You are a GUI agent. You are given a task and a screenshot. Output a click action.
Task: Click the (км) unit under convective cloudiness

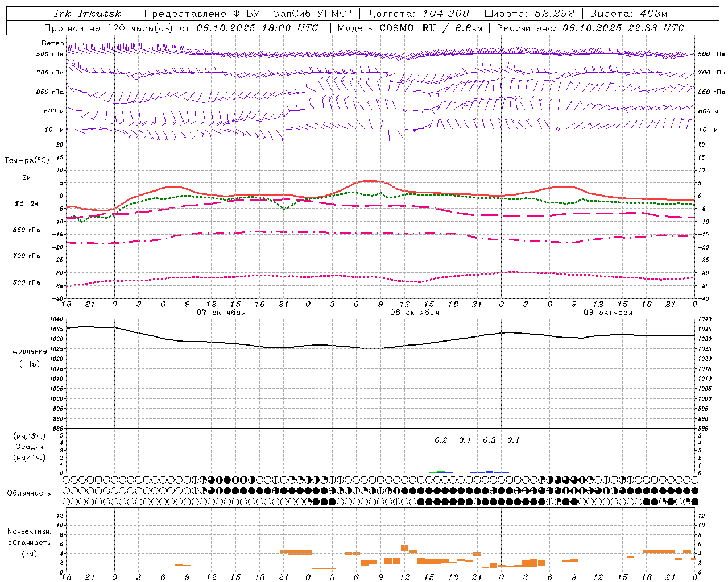[29, 554]
